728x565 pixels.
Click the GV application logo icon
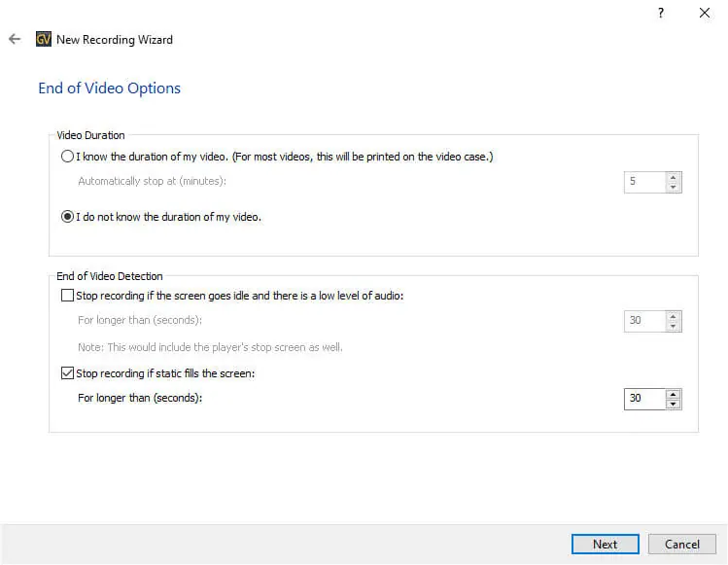coord(44,39)
